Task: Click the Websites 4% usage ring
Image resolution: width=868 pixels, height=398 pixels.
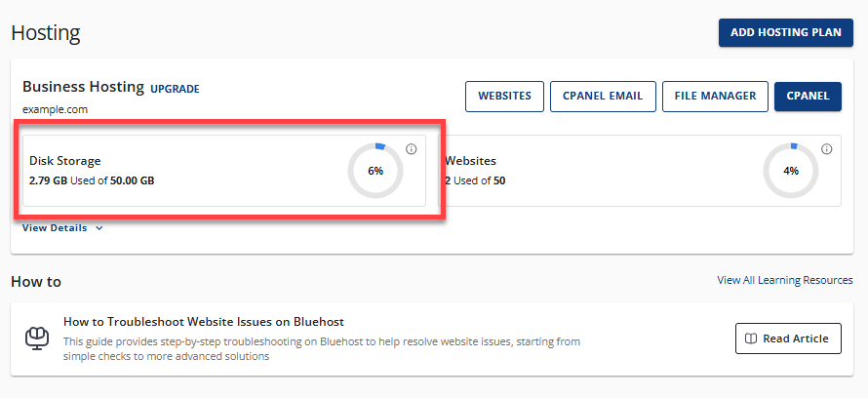Action: [790, 171]
